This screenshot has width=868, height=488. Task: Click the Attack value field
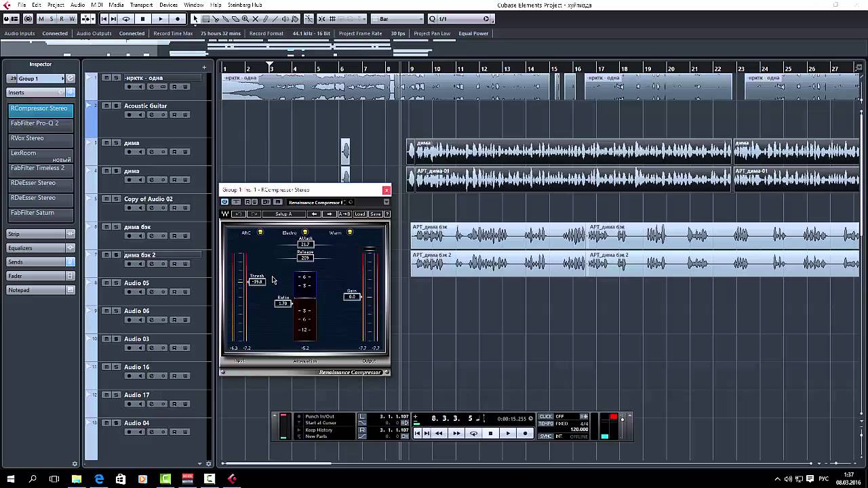(306, 245)
